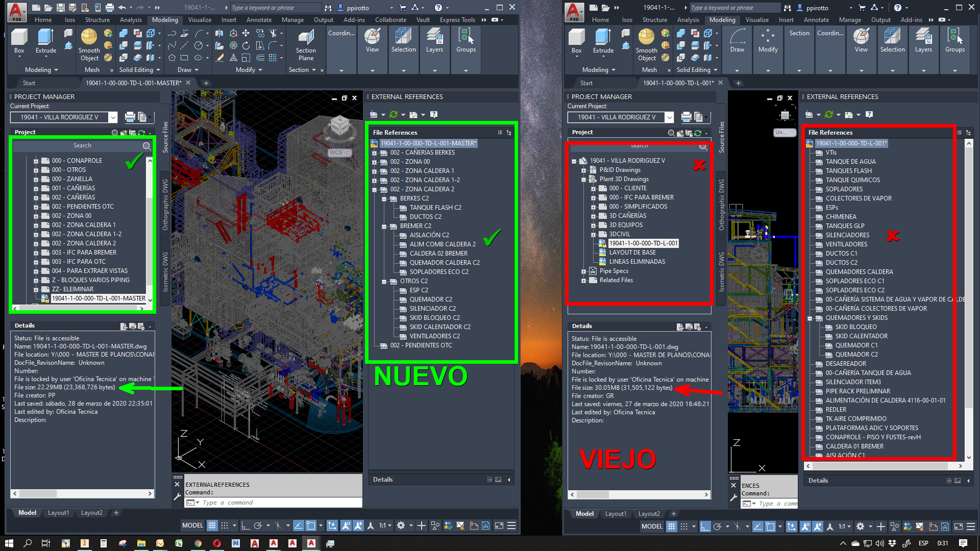The height and width of the screenshot is (551, 980).
Task: Expand the 002 - ZONA CALDERA 1 reference node
Action: (374, 171)
